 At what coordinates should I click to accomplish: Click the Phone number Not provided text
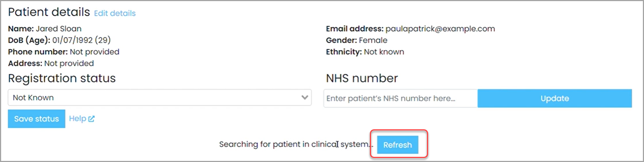(x=95, y=52)
